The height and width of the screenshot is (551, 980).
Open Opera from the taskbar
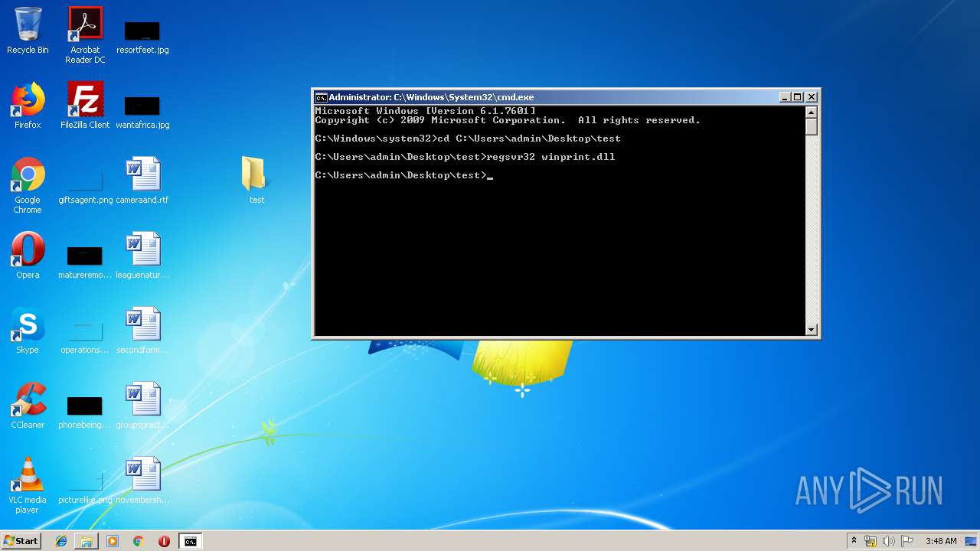click(x=164, y=541)
